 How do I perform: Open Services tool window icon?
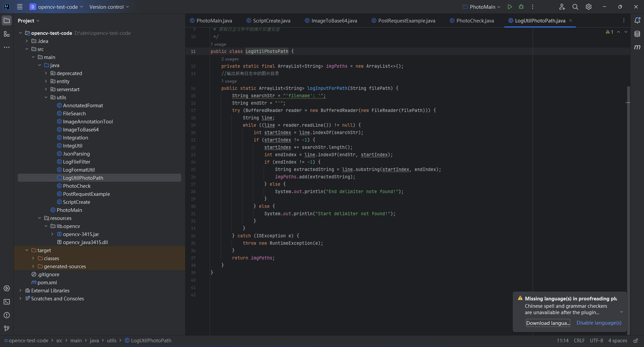point(7,288)
